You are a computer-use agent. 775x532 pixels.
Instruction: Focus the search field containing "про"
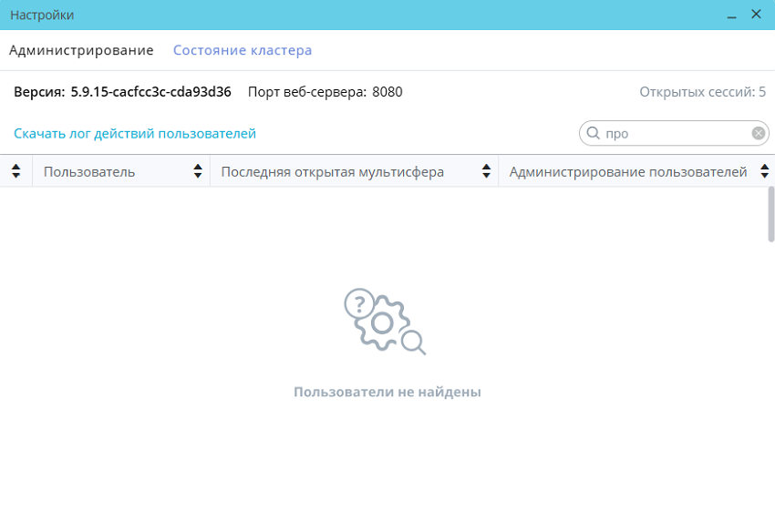coord(675,134)
